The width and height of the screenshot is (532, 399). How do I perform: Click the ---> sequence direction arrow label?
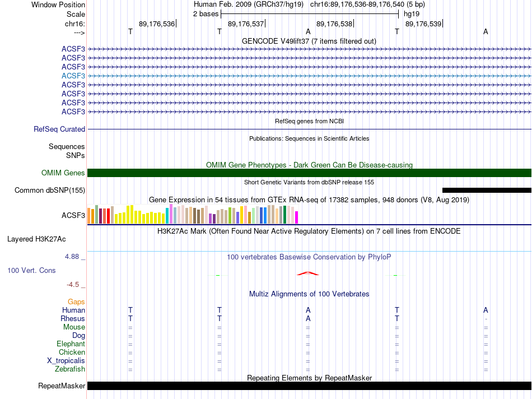pyautogui.click(x=79, y=33)
